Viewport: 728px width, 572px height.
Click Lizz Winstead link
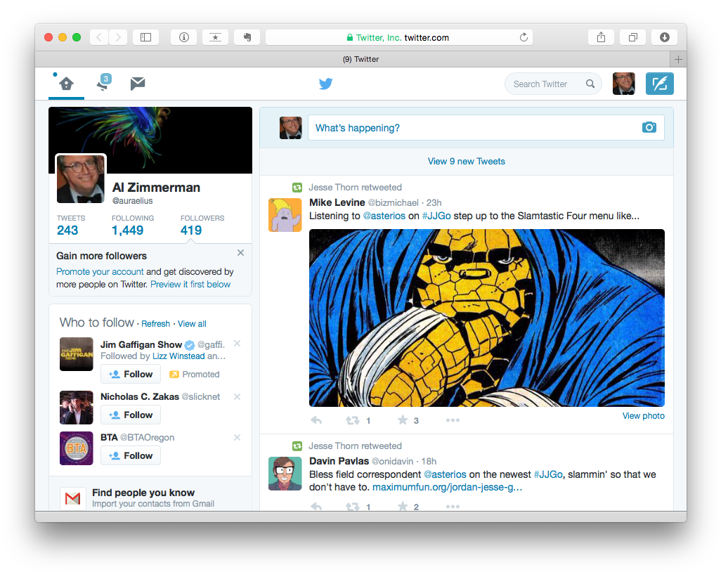178,356
